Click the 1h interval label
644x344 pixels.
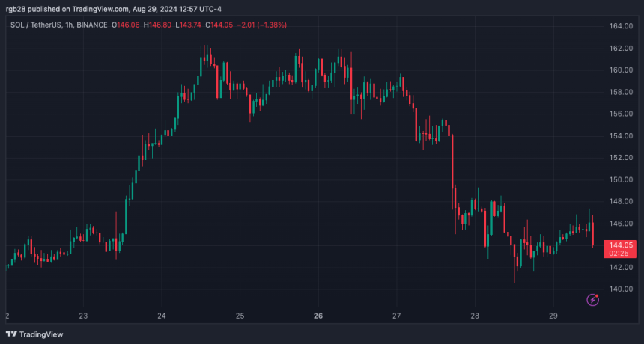(70, 25)
